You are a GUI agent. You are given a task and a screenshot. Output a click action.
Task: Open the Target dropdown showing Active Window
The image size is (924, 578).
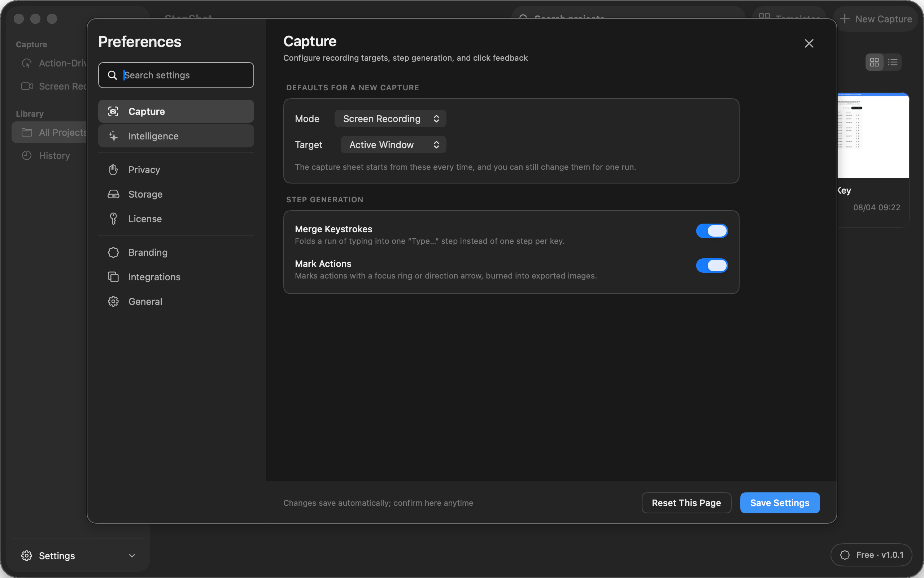pyautogui.click(x=393, y=145)
